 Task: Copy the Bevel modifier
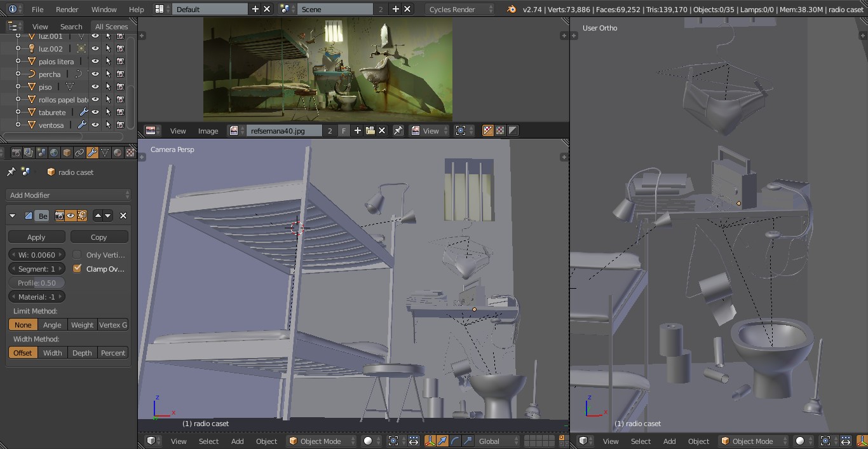click(99, 237)
